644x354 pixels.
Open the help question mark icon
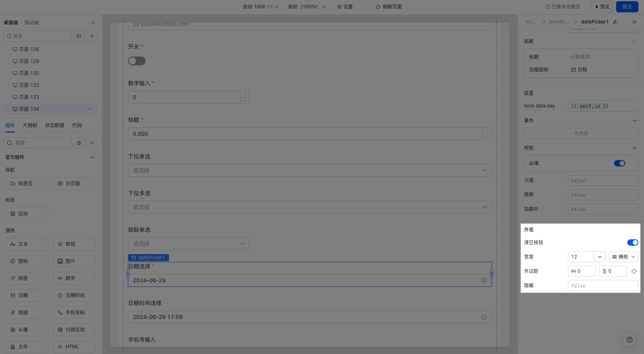click(630, 340)
